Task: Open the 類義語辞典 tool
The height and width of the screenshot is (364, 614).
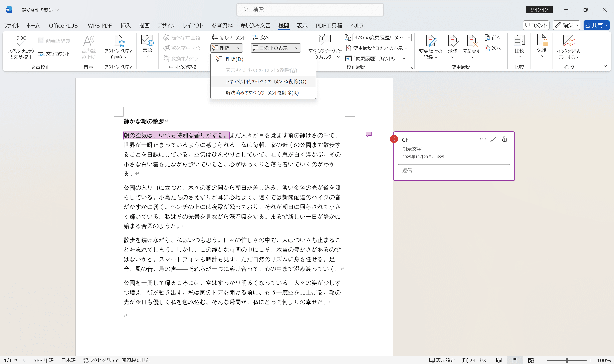Action: (54, 40)
